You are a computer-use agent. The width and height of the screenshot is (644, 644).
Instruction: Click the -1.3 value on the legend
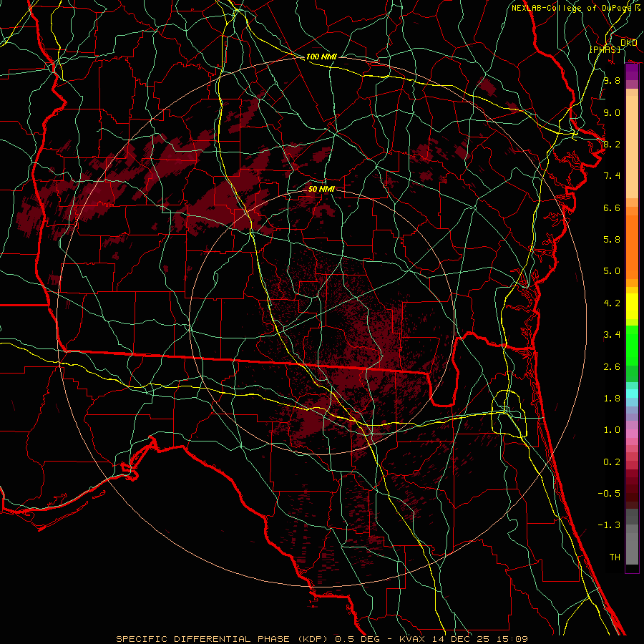pos(610,525)
